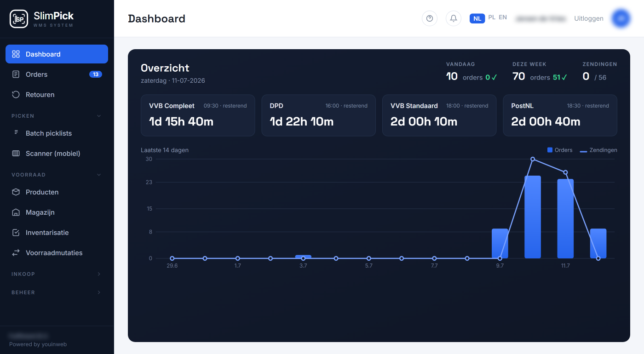The height and width of the screenshot is (354, 644).
Task: Click the 1d 15h 40m timer
Action: click(181, 122)
